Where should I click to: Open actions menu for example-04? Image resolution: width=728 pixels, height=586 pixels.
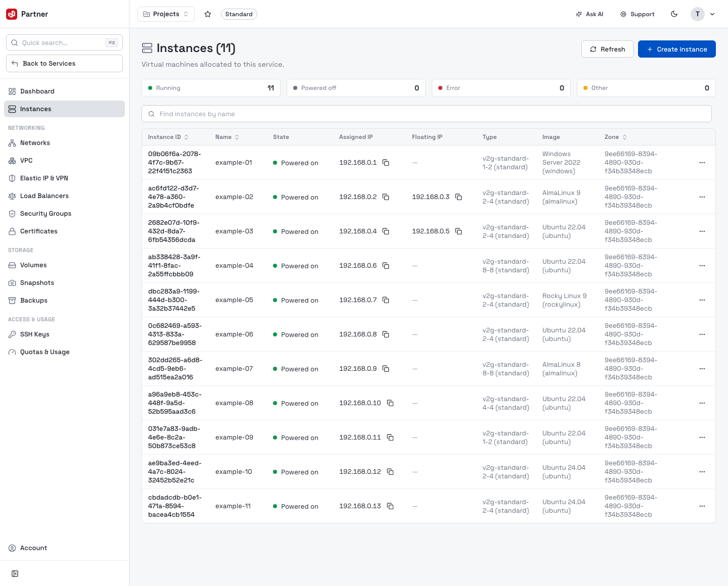pyautogui.click(x=702, y=266)
